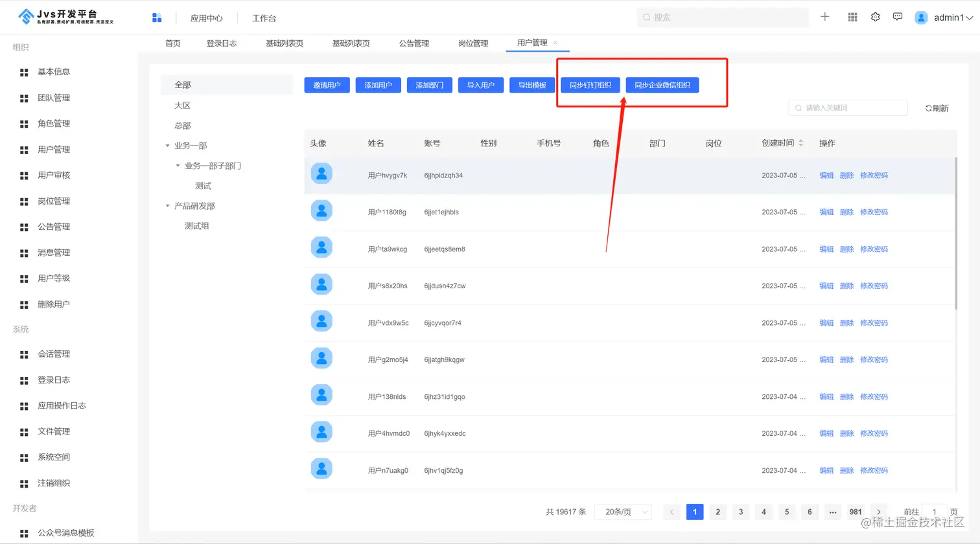
Task: Click 编辑 for user 用户ta9wkcg
Action: 826,249
